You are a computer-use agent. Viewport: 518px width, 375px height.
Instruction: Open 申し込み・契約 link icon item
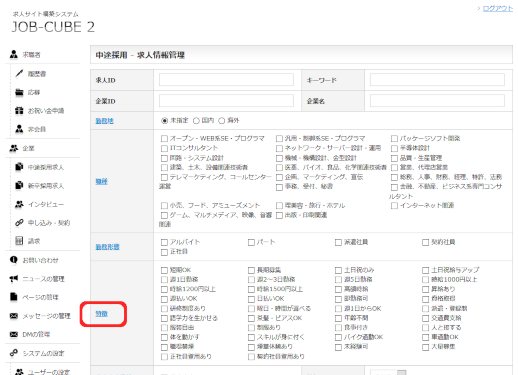pyautogui.click(x=42, y=223)
